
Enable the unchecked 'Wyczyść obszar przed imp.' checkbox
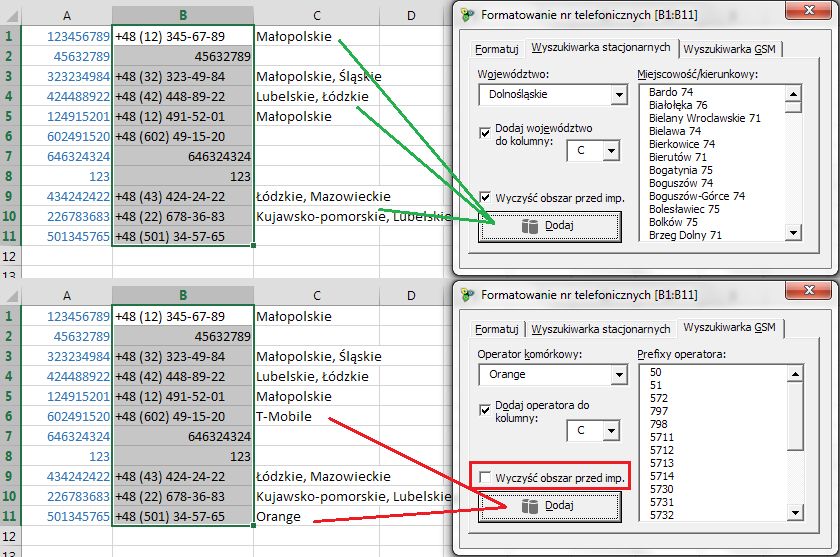[x=485, y=477]
